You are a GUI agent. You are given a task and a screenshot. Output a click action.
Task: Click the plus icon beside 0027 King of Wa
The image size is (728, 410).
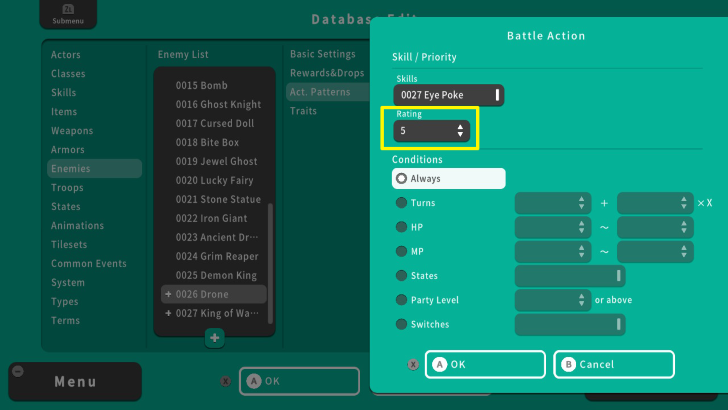pos(168,313)
